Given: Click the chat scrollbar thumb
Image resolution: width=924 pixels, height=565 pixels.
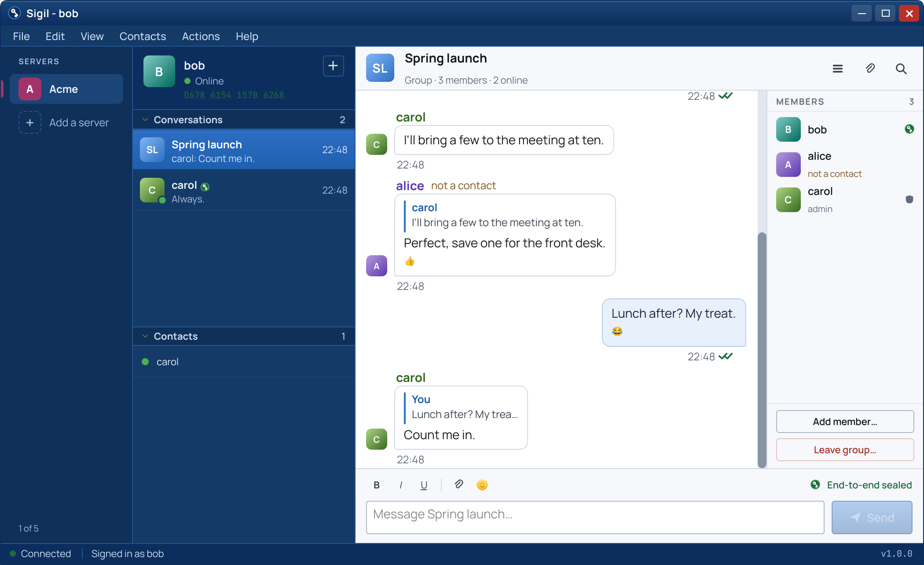Looking at the screenshot, I should pos(762,350).
